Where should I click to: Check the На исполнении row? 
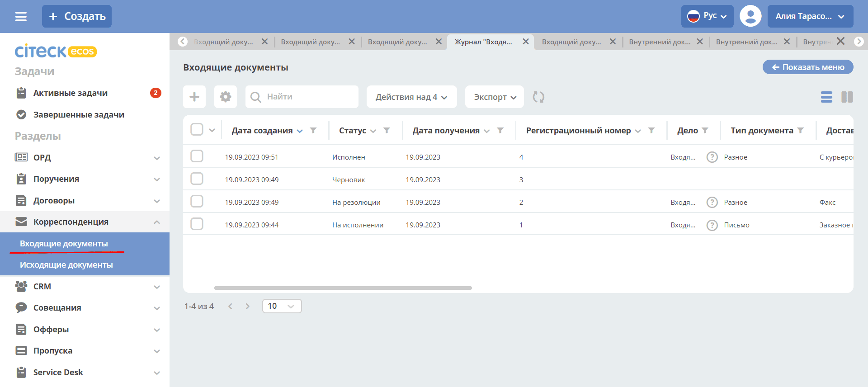pos(197,224)
